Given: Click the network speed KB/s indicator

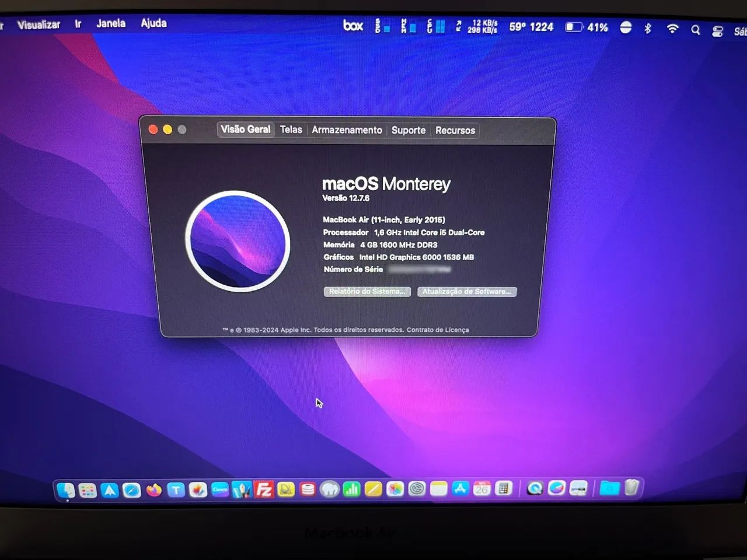Looking at the screenshot, I should (477, 26).
